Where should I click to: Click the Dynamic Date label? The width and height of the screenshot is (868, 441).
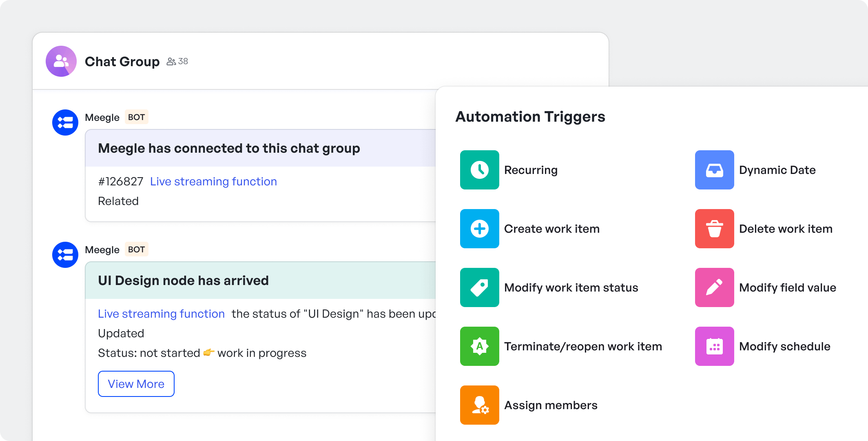(777, 170)
